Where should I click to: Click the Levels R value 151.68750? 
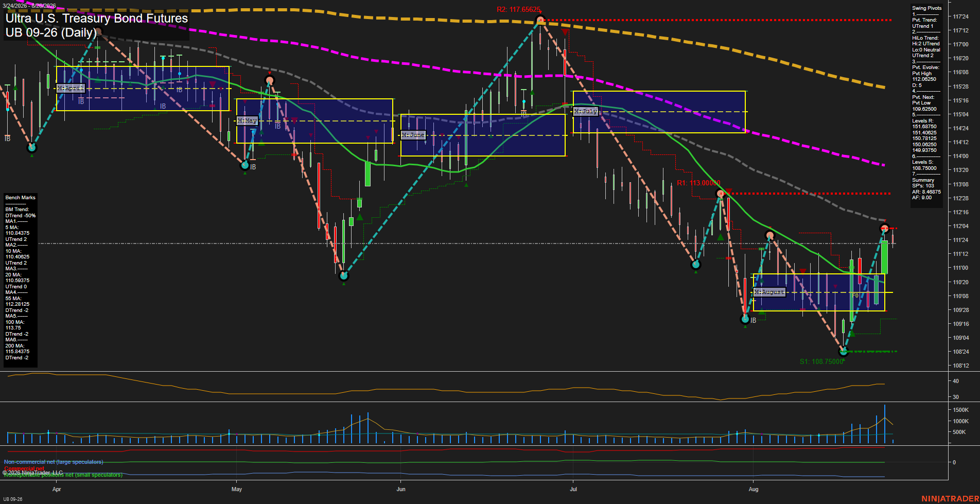point(924,127)
